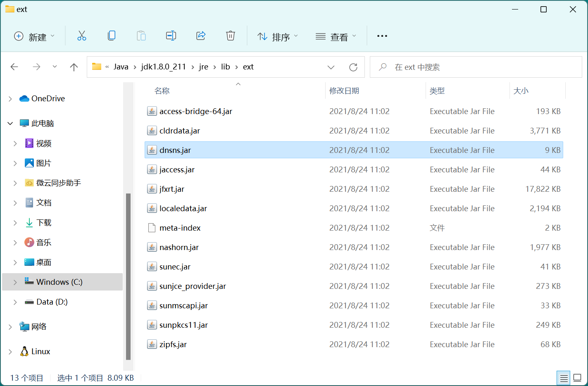Click the Cut scissors icon
588x386 pixels.
(82, 36)
